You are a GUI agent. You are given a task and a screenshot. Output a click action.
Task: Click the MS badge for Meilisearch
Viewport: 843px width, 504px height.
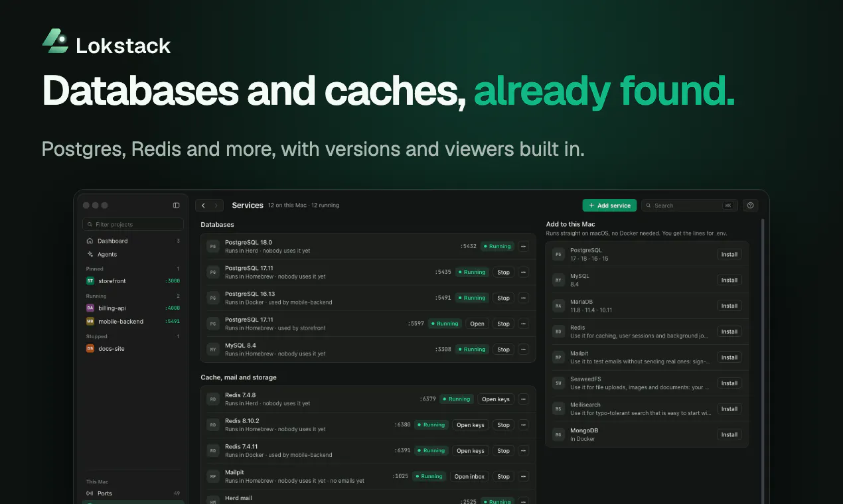click(x=558, y=409)
